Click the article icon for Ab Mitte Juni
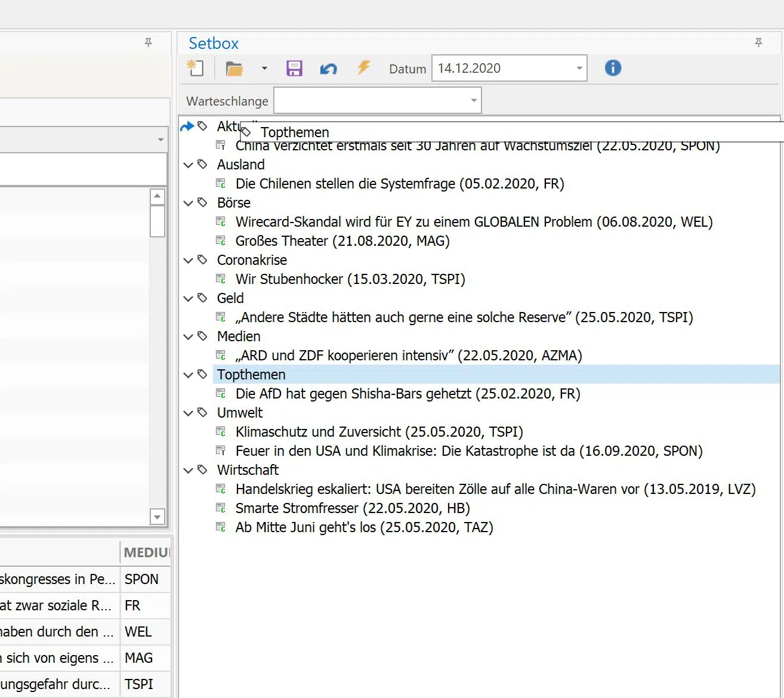Image resolution: width=784 pixels, height=698 pixels. point(221,527)
